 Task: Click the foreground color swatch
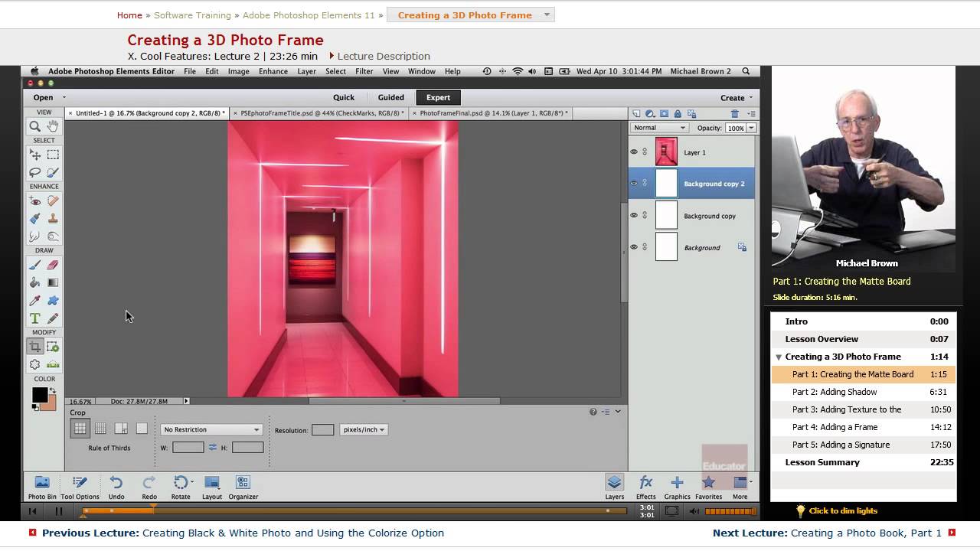[x=40, y=394]
